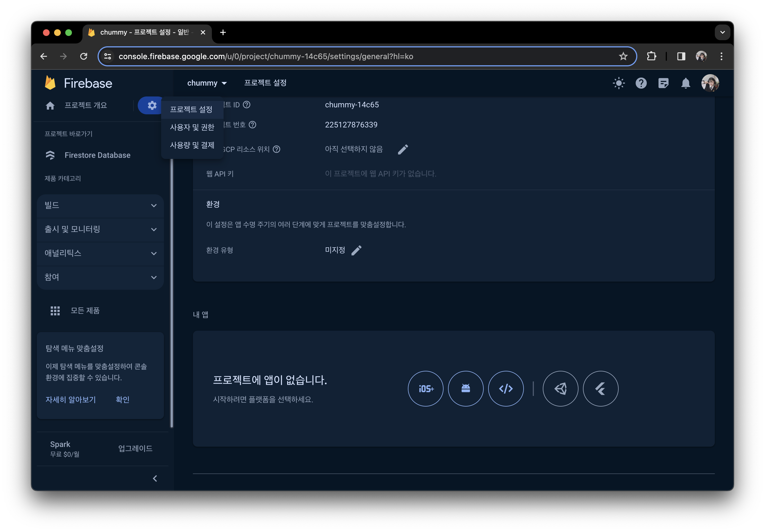Open Firestore Database shortcut
This screenshot has height=532, width=765.
tap(97, 155)
